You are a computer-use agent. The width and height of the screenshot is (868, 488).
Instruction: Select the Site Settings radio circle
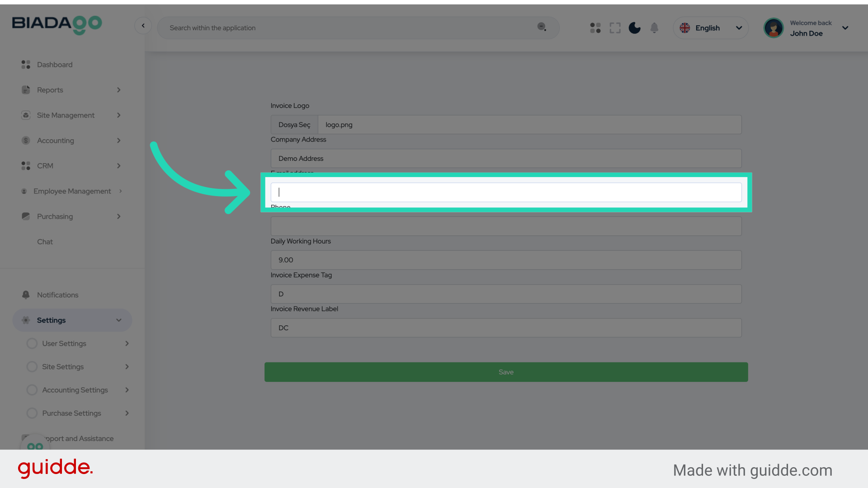click(x=32, y=366)
